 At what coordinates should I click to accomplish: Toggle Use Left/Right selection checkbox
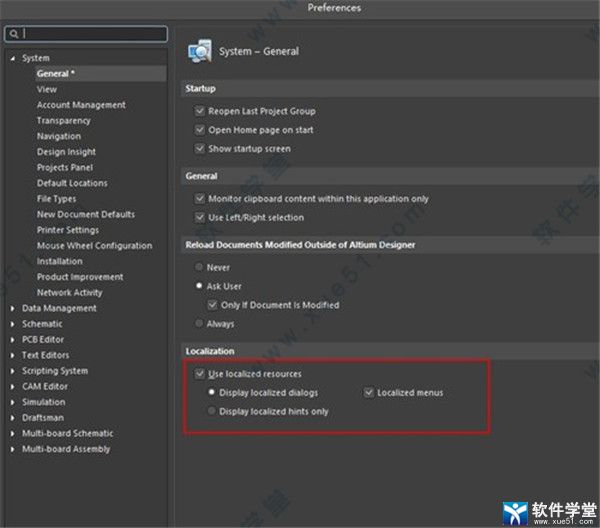pyautogui.click(x=200, y=217)
